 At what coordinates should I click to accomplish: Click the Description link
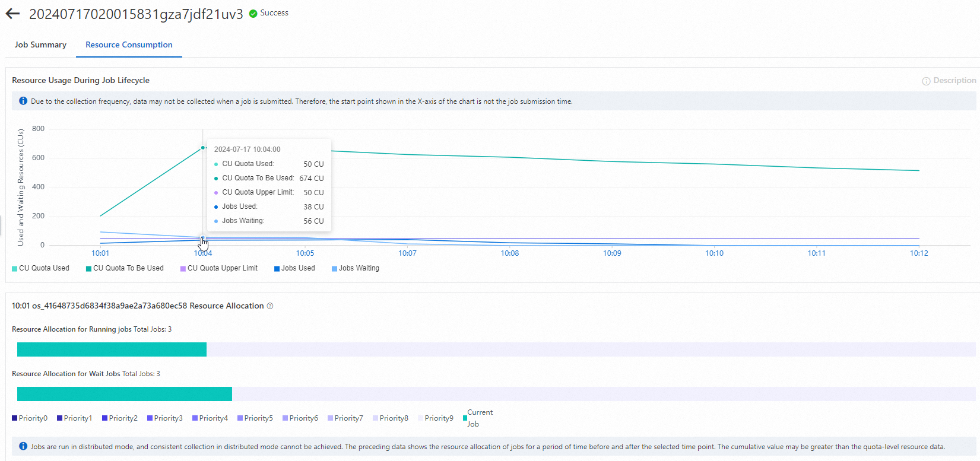click(x=954, y=81)
